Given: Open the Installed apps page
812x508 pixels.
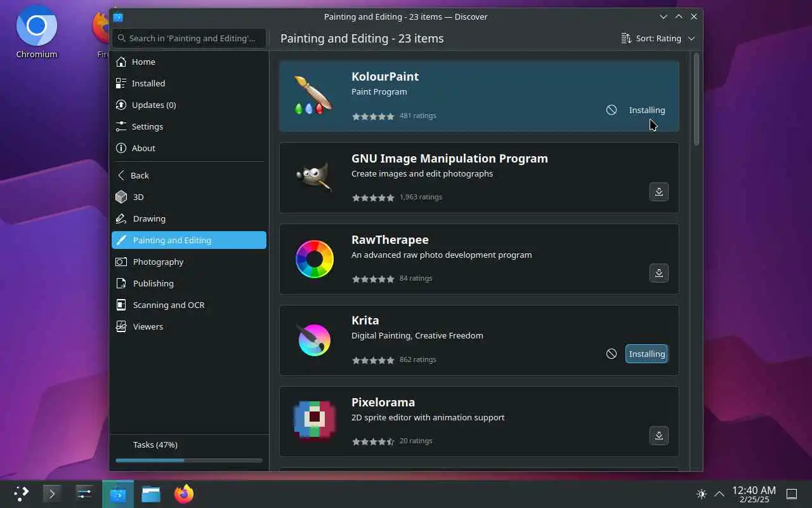Looking at the screenshot, I should pos(189,83).
